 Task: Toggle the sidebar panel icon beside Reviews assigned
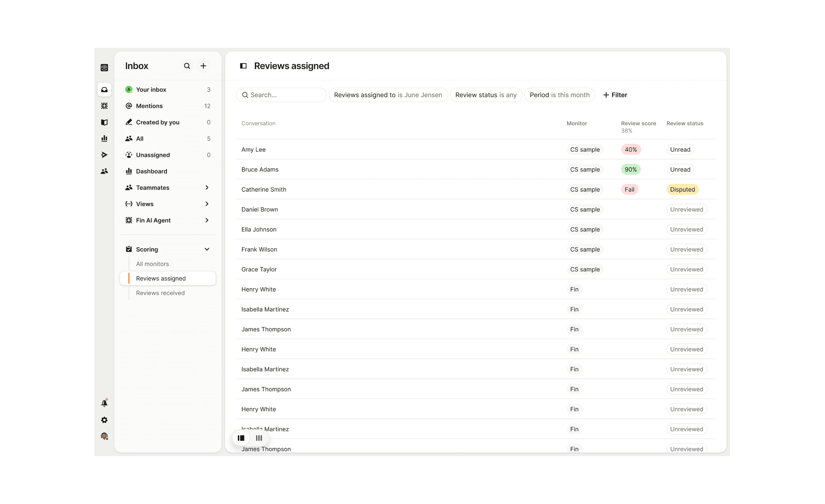point(243,66)
